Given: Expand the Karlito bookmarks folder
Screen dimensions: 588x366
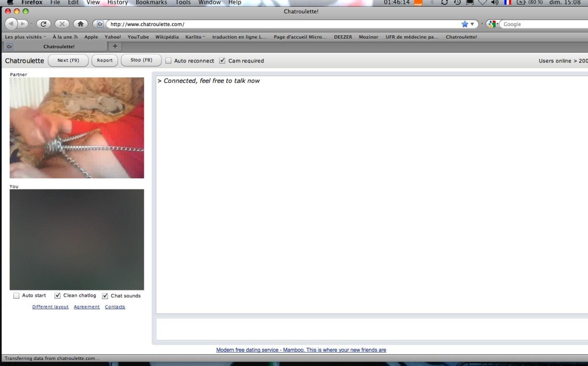Looking at the screenshot, I should point(195,37).
